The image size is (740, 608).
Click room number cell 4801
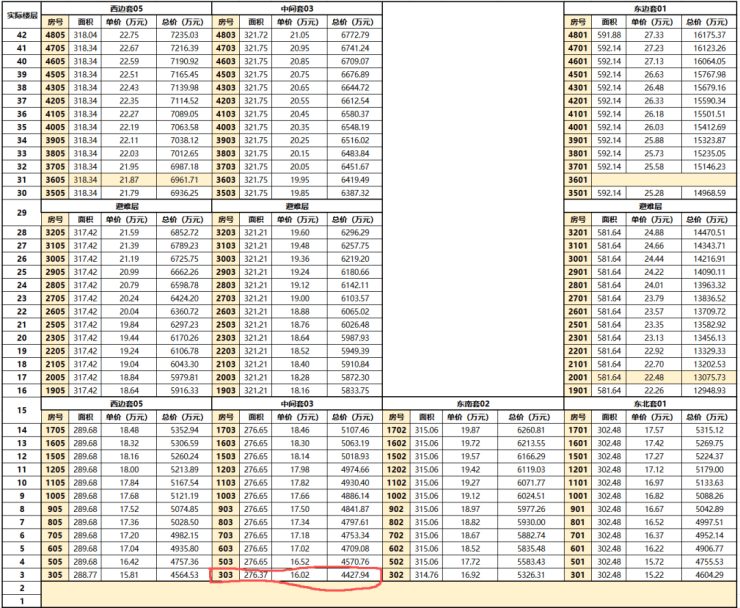578,35
